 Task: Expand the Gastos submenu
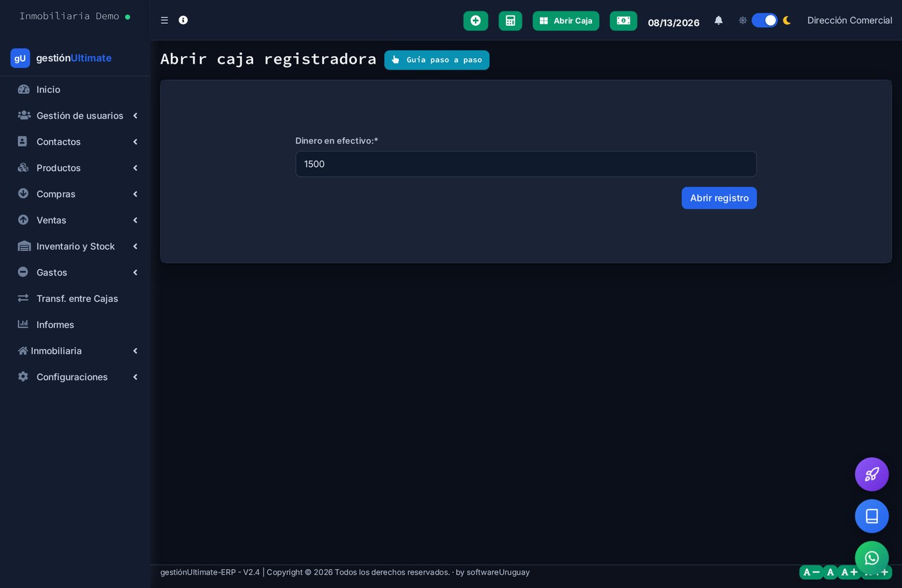point(75,272)
